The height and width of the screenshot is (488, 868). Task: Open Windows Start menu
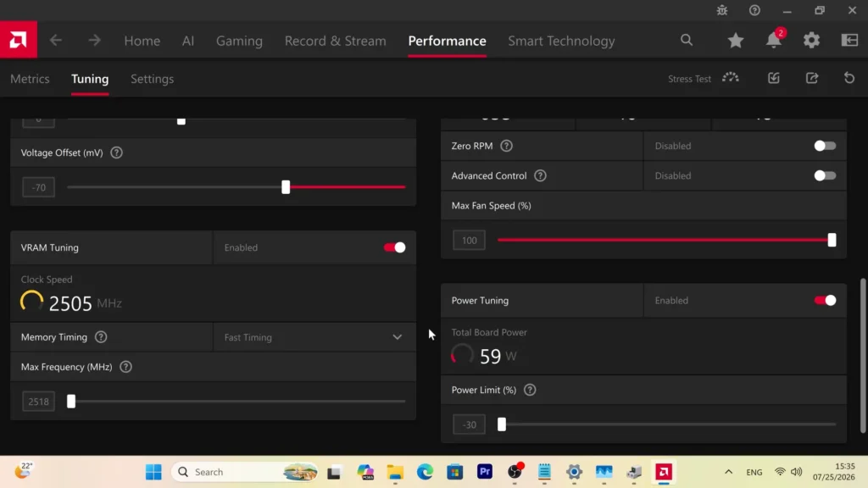153,472
